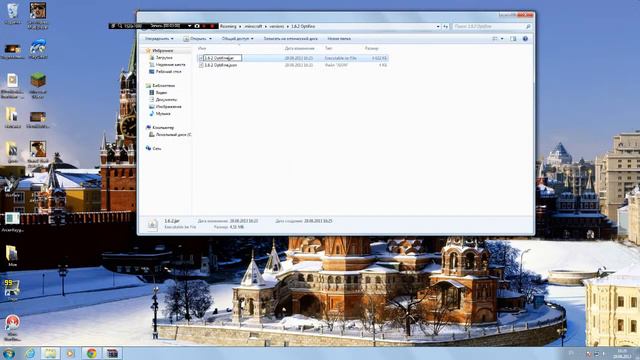The image size is (640, 360).
Task: Click the Executable Jar File type cell
Action: point(340,58)
